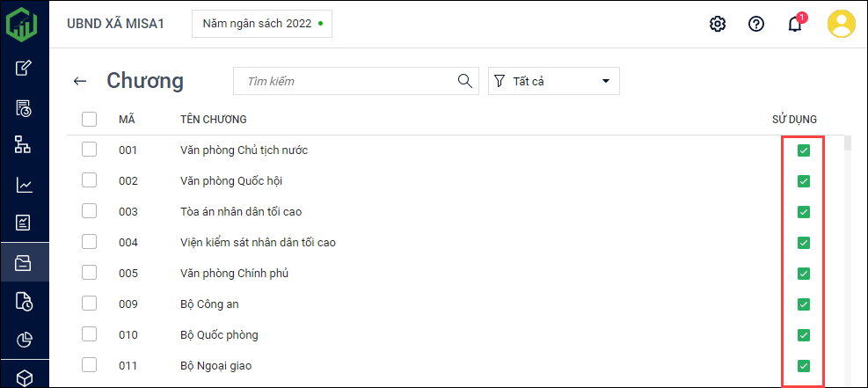Click the help question mark icon

756,24
